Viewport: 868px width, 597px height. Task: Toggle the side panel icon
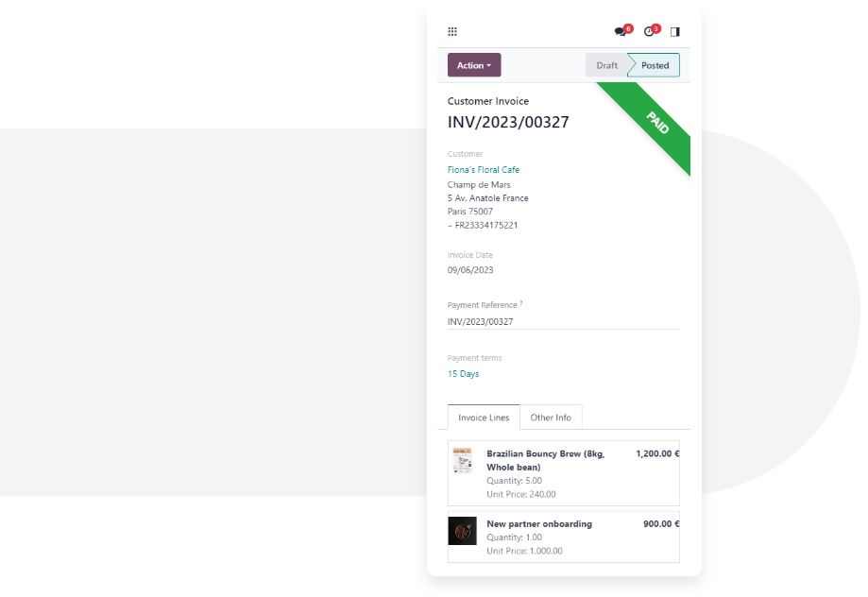click(x=674, y=31)
